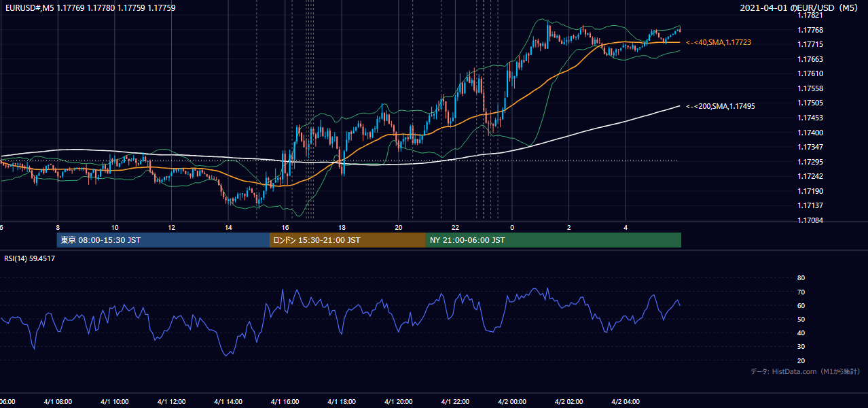This screenshot has height=408, width=868.
Task: Click the RSI 70 level label
Action: click(x=801, y=292)
